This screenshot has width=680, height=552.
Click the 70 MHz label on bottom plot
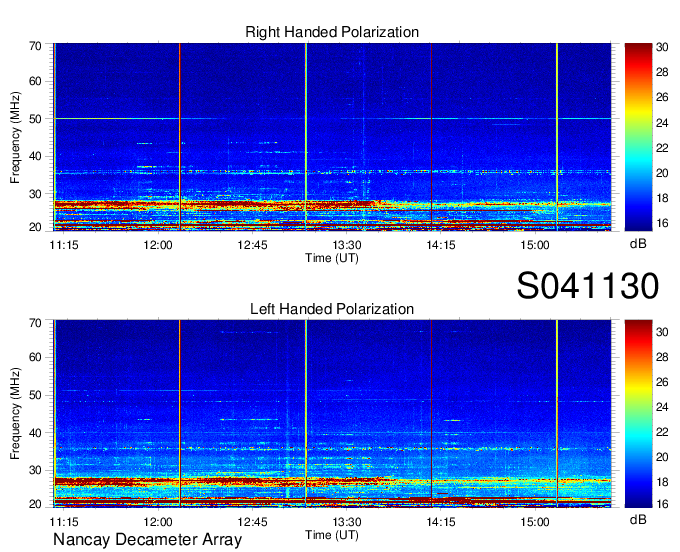(x=35, y=323)
